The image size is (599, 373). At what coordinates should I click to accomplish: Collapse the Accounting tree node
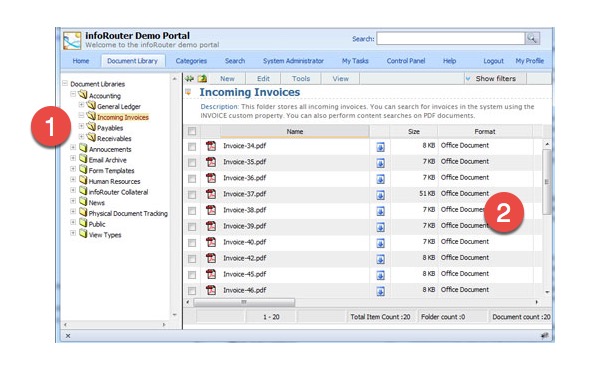[x=73, y=94]
